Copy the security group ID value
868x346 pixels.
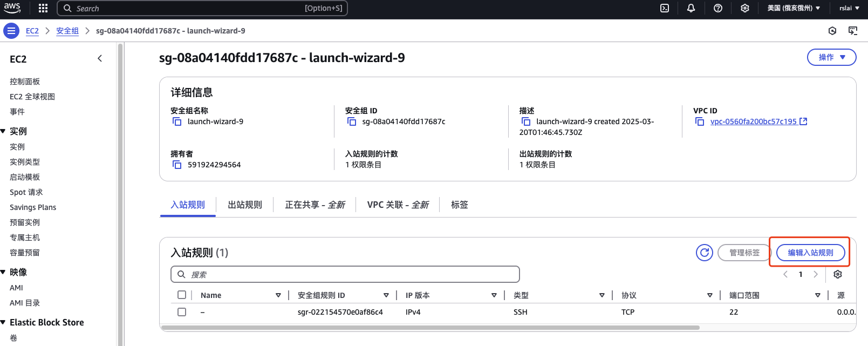click(352, 121)
